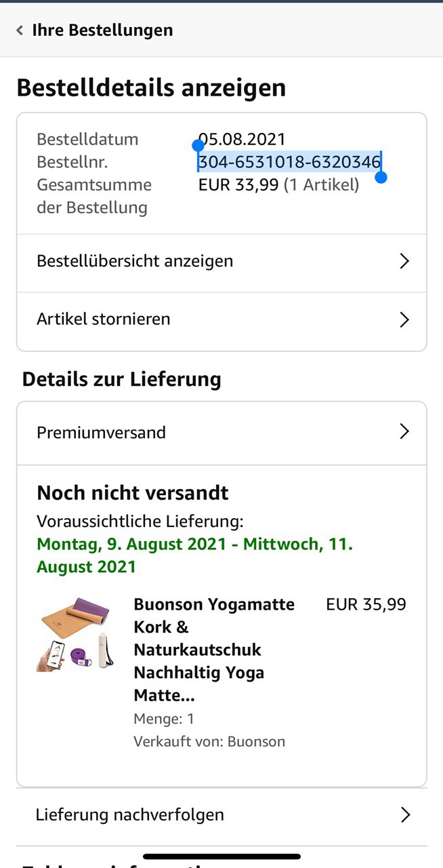Tap the green estimated delivery date
The width and height of the screenshot is (443, 868).
click(194, 555)
